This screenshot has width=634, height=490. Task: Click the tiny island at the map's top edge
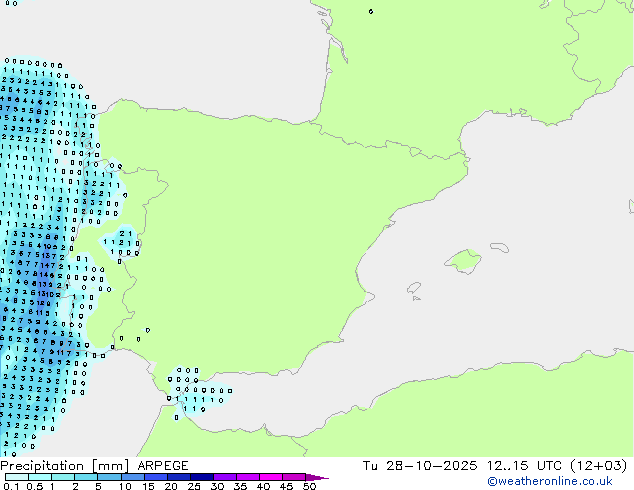click(371, 11)
